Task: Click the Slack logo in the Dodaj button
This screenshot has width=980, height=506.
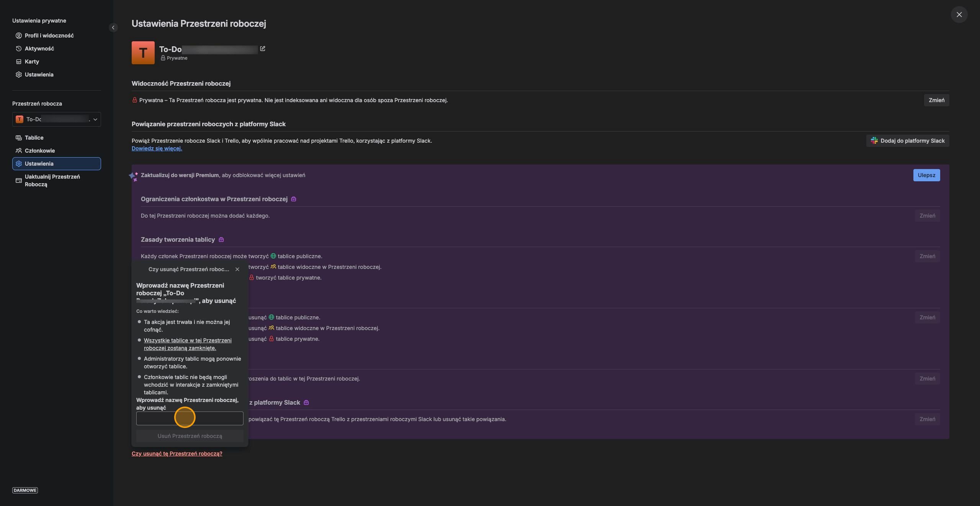Action: point(874,141)
